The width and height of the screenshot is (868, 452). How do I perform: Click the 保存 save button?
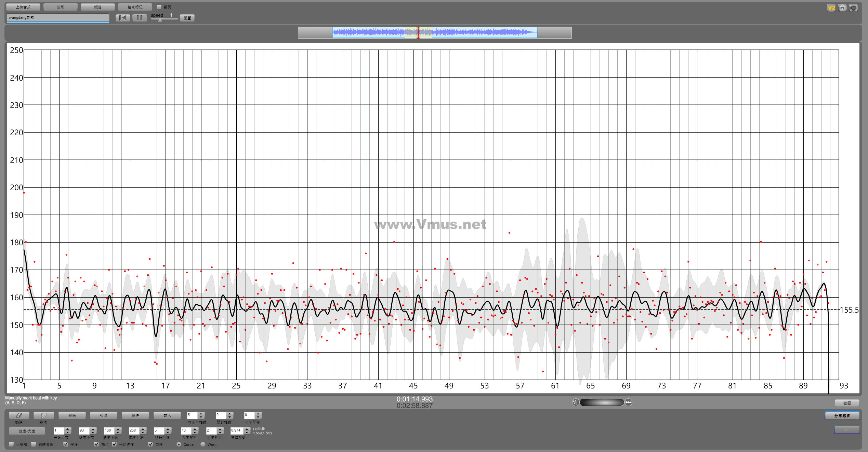point(135,415)
